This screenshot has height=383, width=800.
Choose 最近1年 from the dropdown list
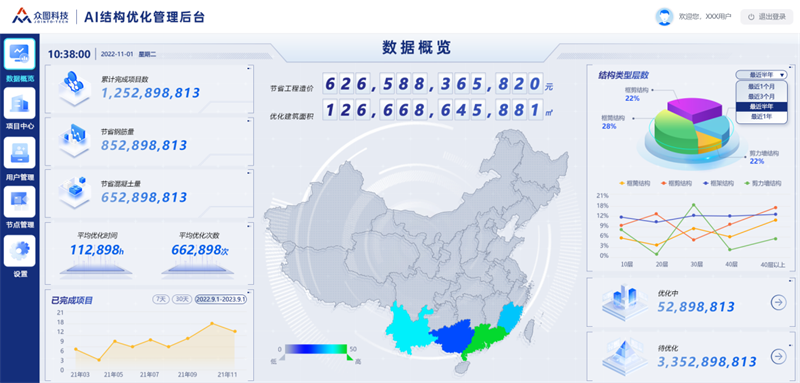761,117
